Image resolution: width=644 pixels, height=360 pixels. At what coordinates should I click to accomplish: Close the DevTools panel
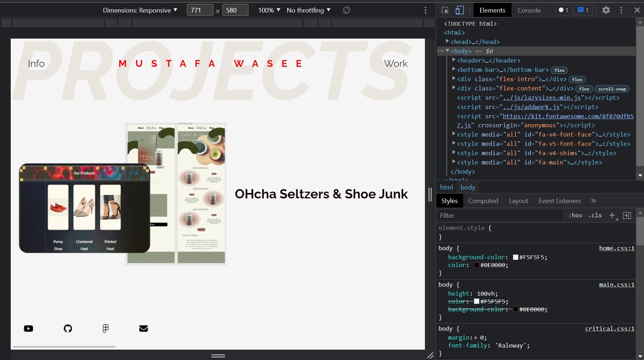pyautogui.click(x=637, y=10)
